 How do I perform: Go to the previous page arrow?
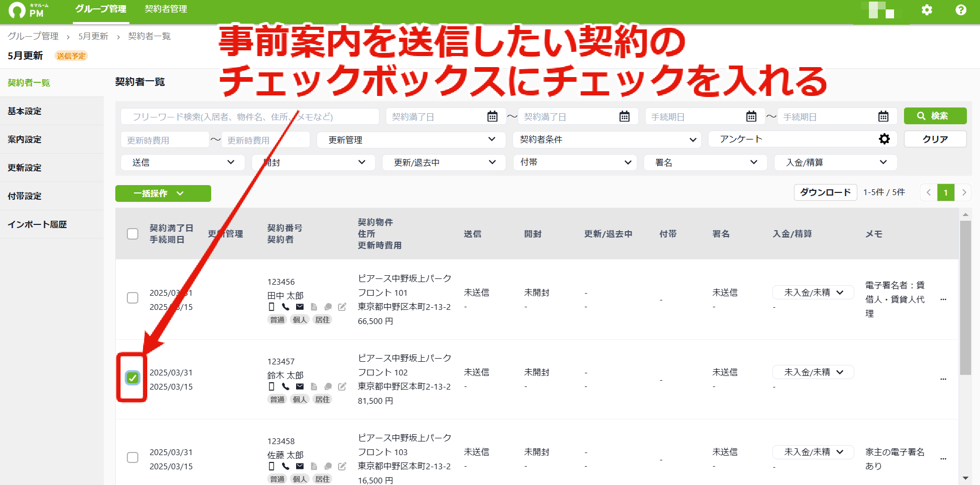click(x=929, y=192)
